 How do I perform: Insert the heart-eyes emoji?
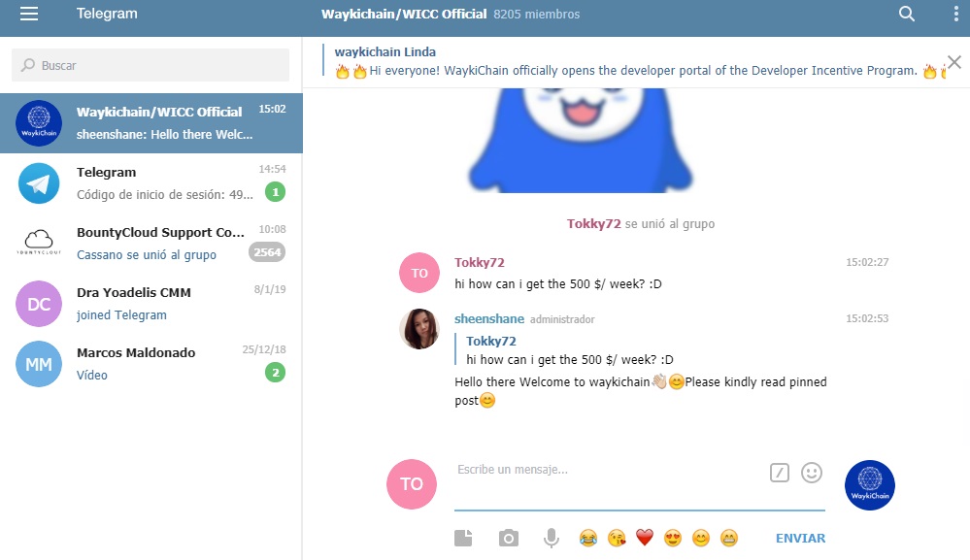(x=673, y=538)
